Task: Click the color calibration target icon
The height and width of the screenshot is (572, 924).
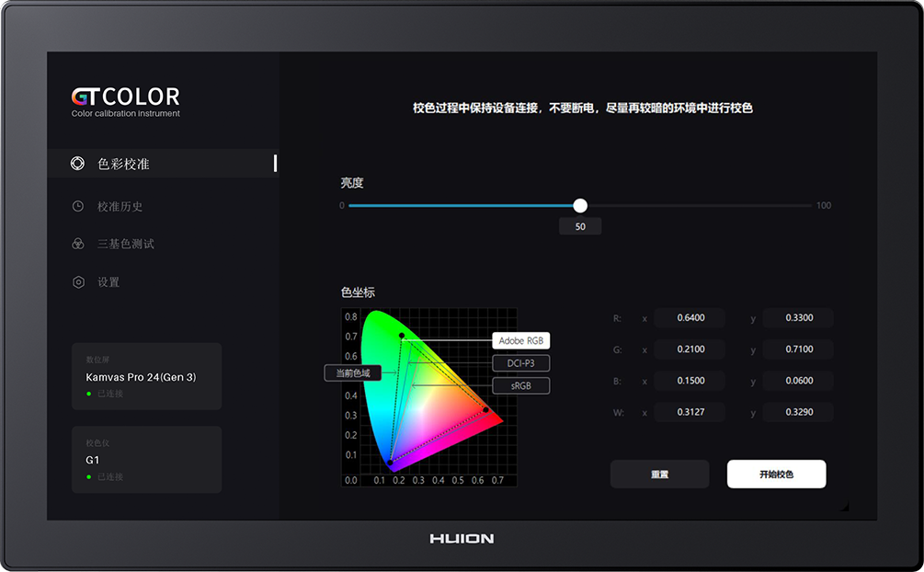Action: click(78, 164)
